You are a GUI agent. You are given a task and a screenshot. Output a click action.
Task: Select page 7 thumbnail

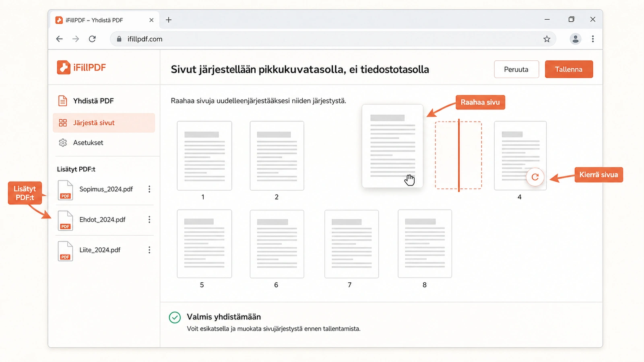(352, 244)
